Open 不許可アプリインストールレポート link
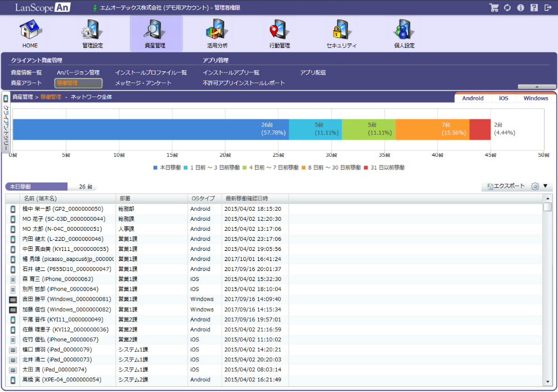Screen dimensions: 558x392 (244, 83)
